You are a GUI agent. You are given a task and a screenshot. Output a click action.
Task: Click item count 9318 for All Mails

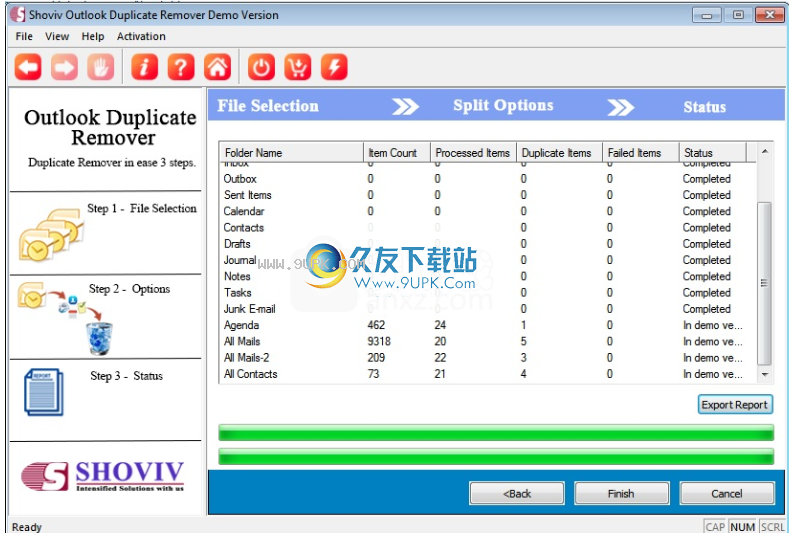[379, 341]
